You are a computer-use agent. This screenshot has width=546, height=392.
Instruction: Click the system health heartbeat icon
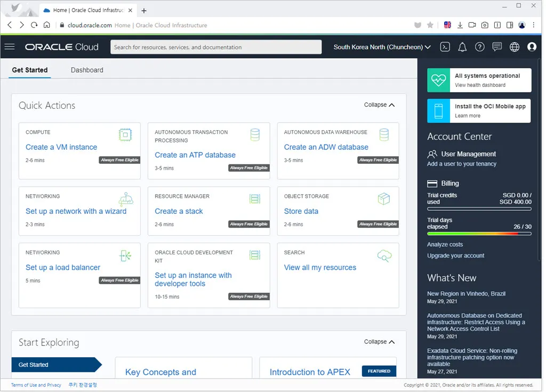point(438,80)
